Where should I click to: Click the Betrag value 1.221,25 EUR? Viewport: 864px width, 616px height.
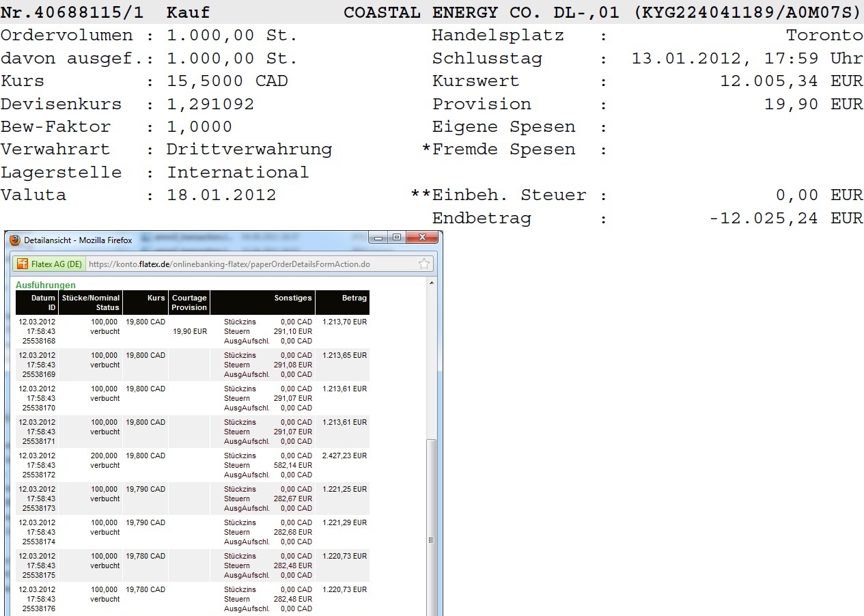pyautogui.click(x=344, y=489)
